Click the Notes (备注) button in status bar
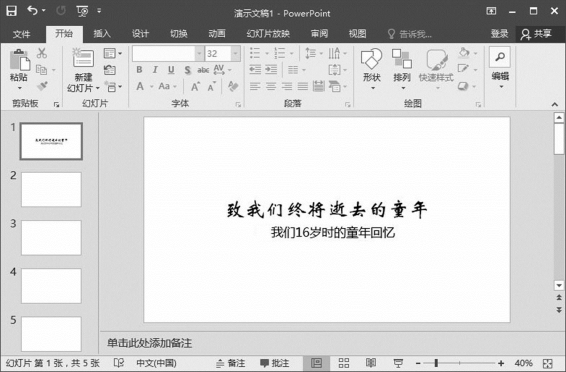Viewport: 566px width, 372px height. [x=231, y=363]
